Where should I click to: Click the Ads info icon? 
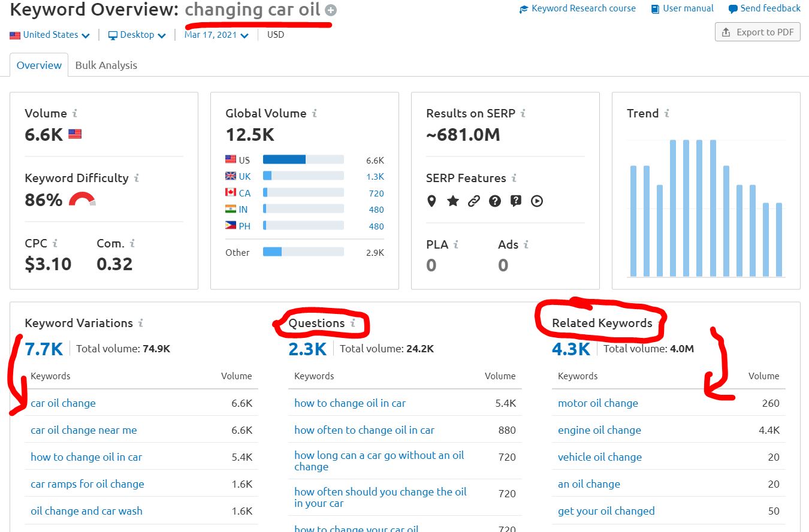coord(526,244)
